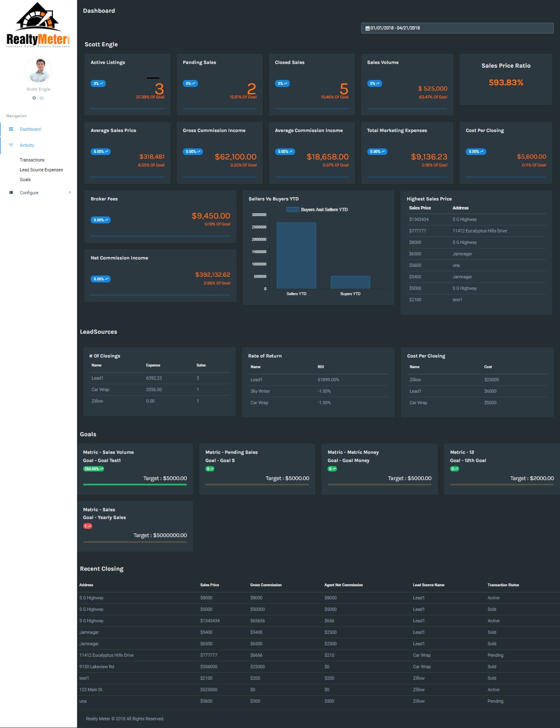560x728 pixels.
Task: Click the $62,100.00 Gross Commission value
Action: 236,157
